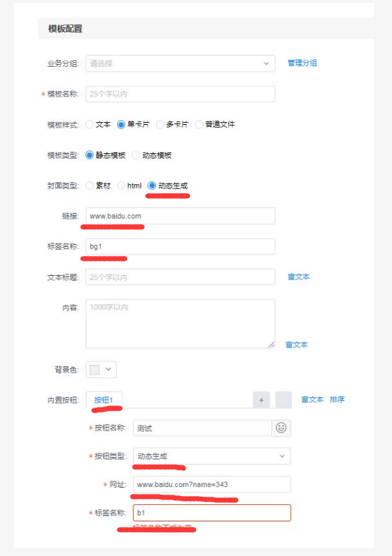Click 排序 link for built-in buttons
This screenshot has height=556, width=392.
(337, 399)
